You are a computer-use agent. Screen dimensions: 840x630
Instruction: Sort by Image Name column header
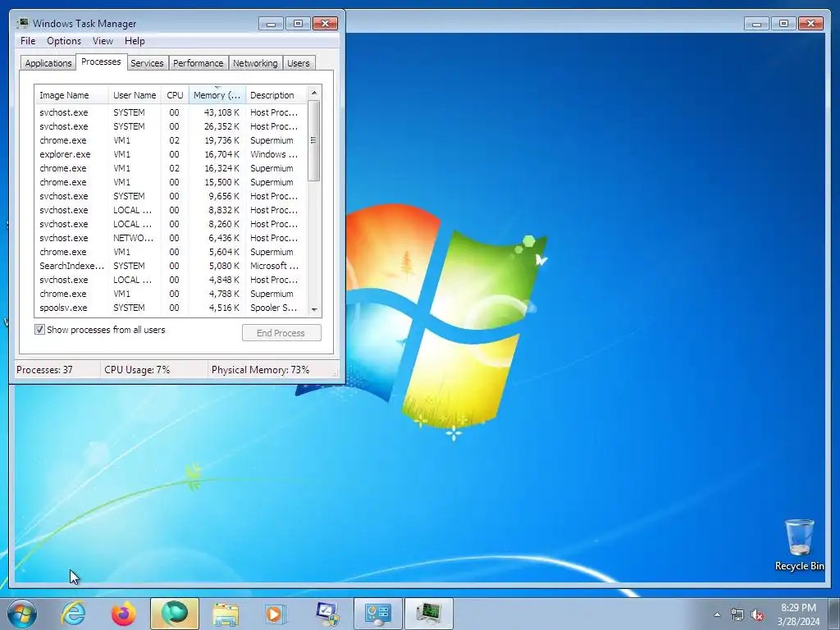coord(72,95)
